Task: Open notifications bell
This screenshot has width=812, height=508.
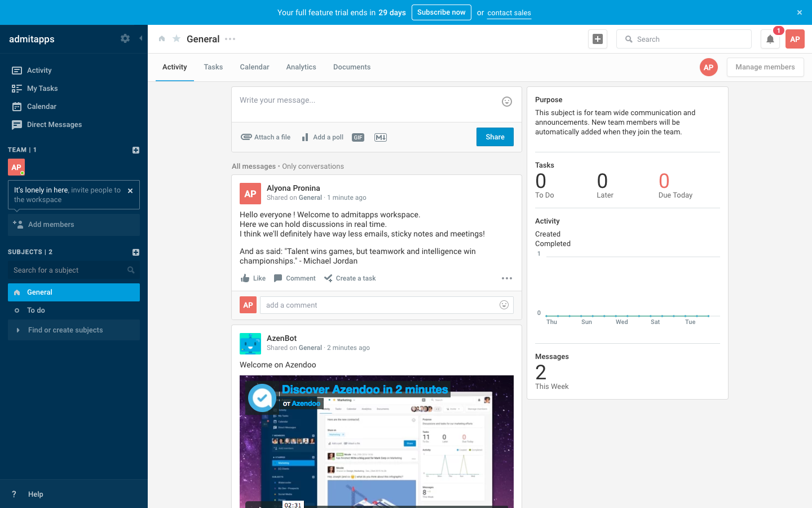Action: 770,39
